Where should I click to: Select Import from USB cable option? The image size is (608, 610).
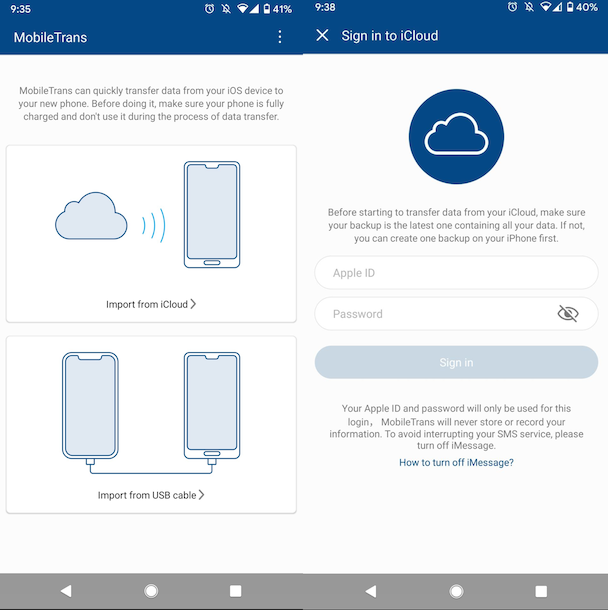(x=151, y=425)
